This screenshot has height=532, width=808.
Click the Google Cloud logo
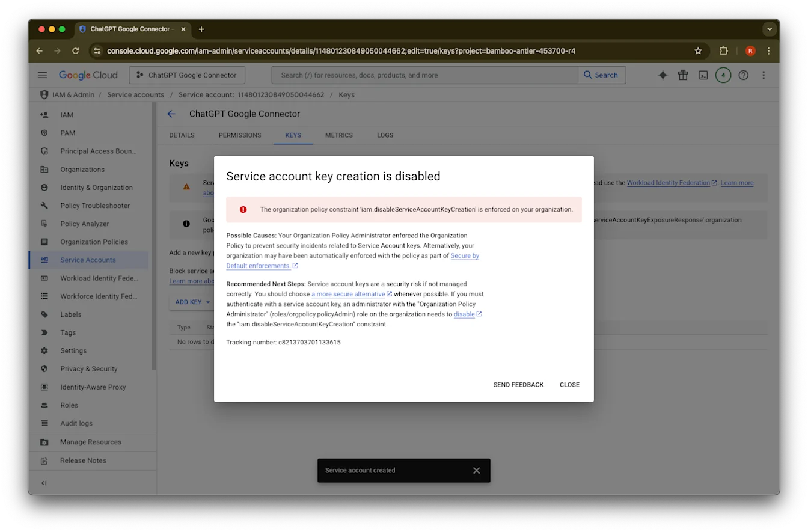tap(88, 75)
